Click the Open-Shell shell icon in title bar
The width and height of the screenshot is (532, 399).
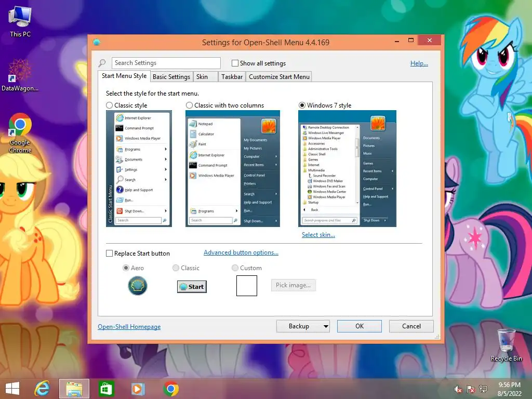coord(97,42)
